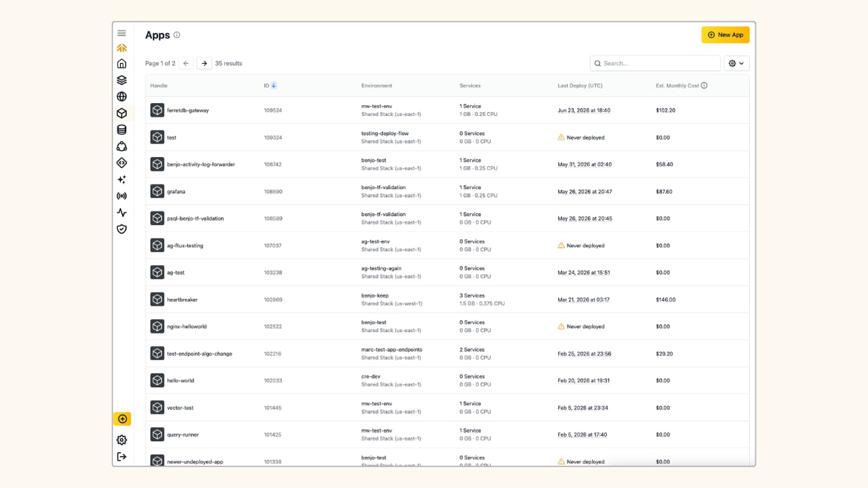Click the yellow plus create icon in sidebar
The height and width of the screenshot is (488, 868).
[122, 419]
